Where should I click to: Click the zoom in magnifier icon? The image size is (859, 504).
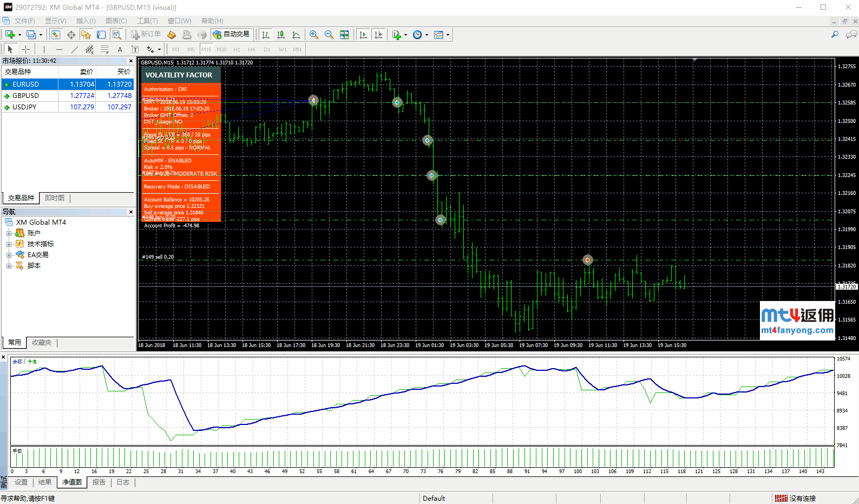(313, 35)
